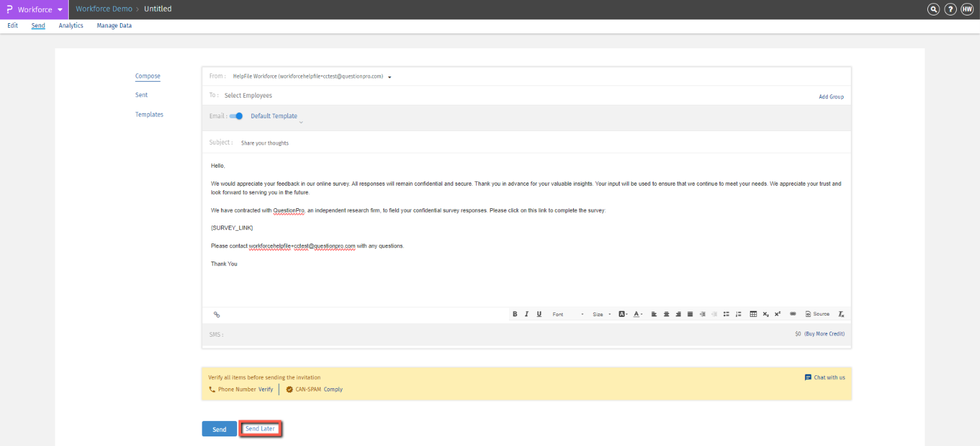Click the {SURVEY_LINK} placeholder in the body
980x446 pixels.
tap(232, 228)
